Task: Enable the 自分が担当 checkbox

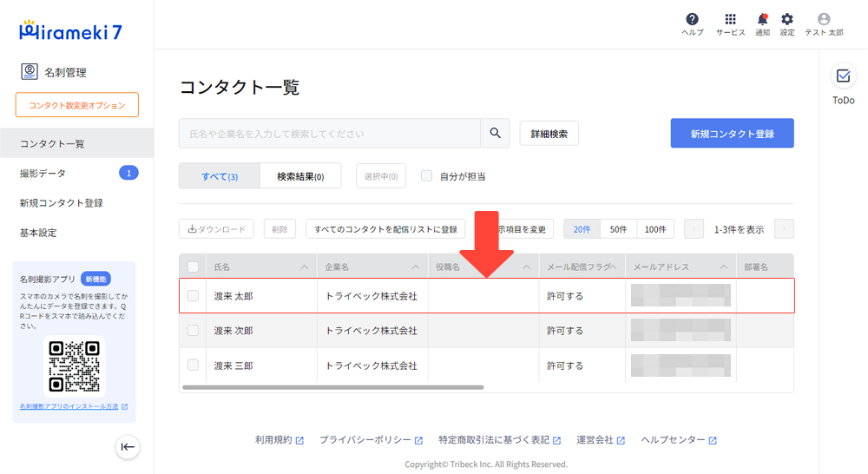Action: coord(426,176)
